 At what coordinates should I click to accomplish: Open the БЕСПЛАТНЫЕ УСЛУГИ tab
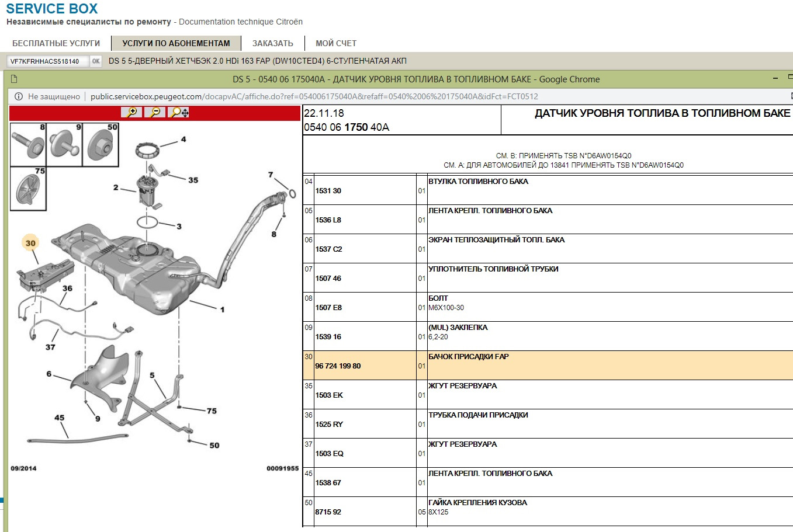56,43
